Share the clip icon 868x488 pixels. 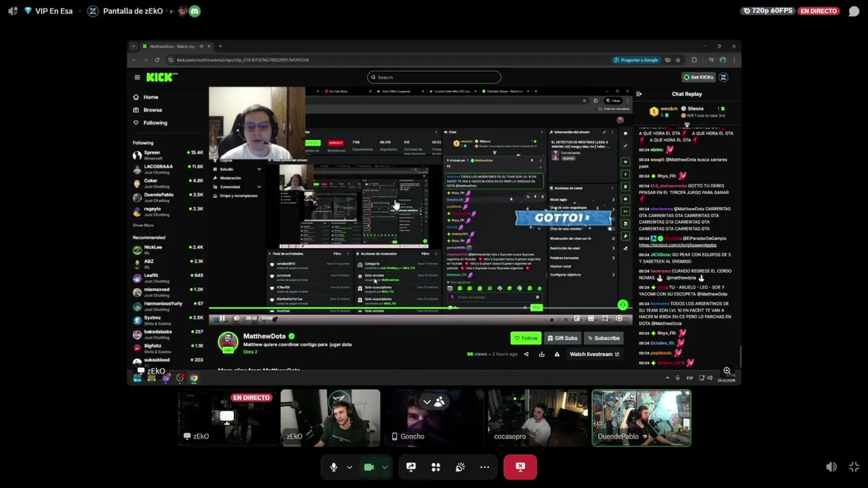pos(526,354)
